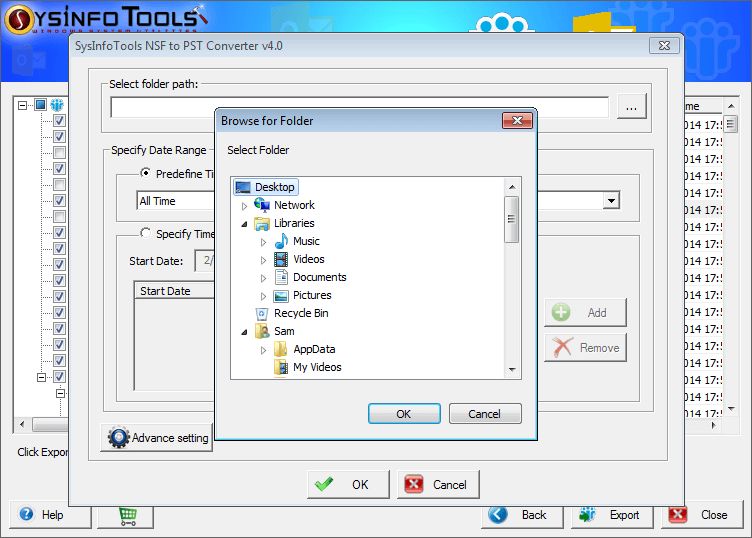Image resolution: width=752 pixels, height=538 pixels.
Task: Click the Select folder path input field
Action: click(x=359, y=107)
